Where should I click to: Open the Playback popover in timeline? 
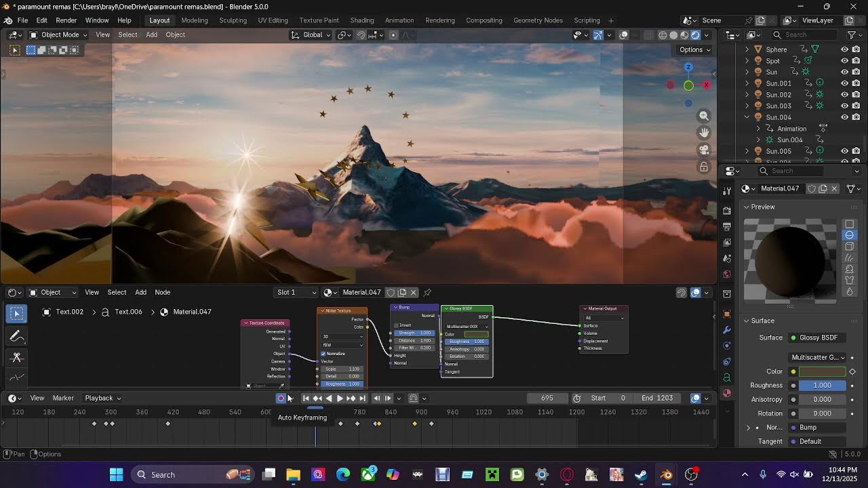103,398
